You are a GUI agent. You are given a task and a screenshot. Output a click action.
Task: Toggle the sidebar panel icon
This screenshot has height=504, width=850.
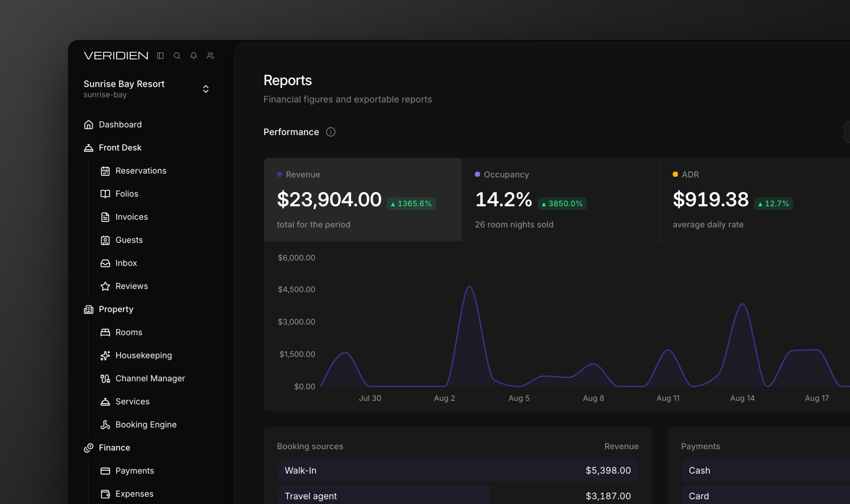point(160,55)
